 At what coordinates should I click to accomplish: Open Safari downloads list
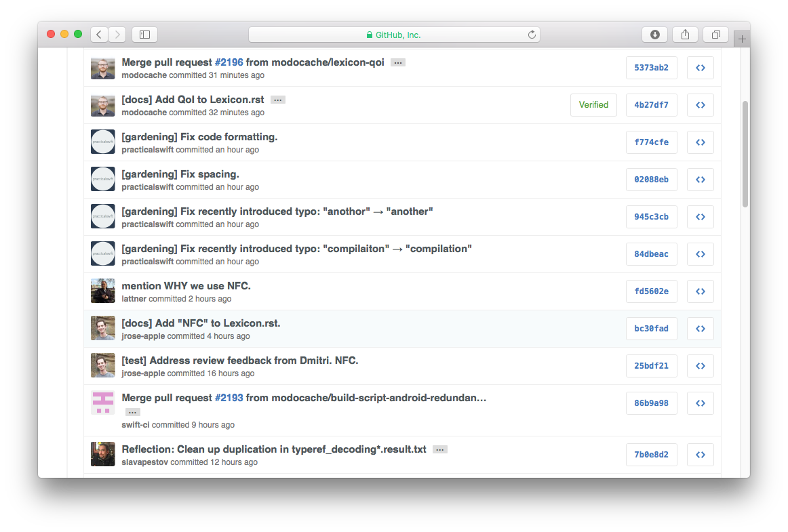tap(655, 34)
